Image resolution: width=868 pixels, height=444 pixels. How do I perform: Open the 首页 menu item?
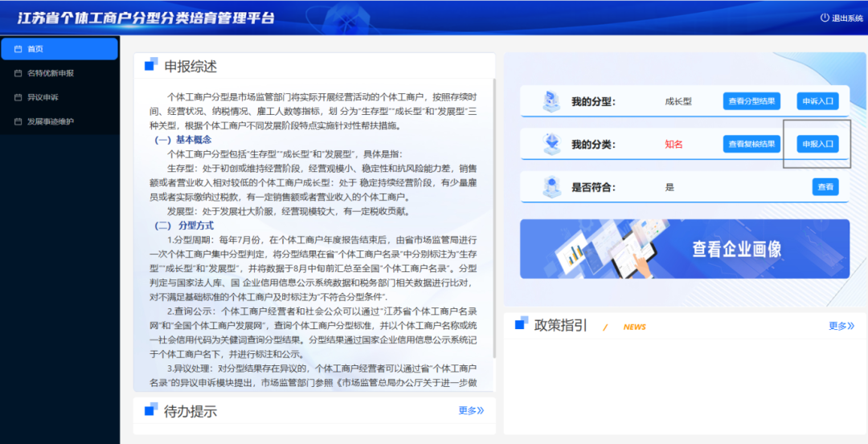(x=59, y=49)
